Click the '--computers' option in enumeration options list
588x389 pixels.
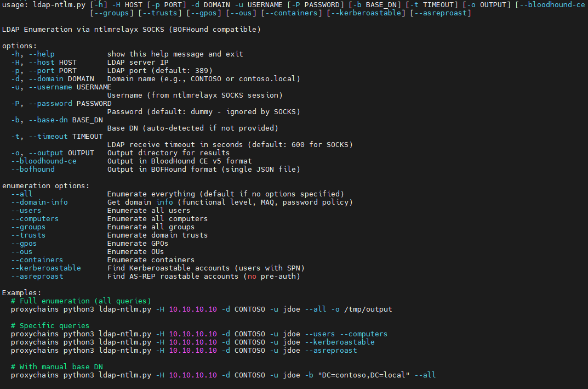tap(35, 219)
